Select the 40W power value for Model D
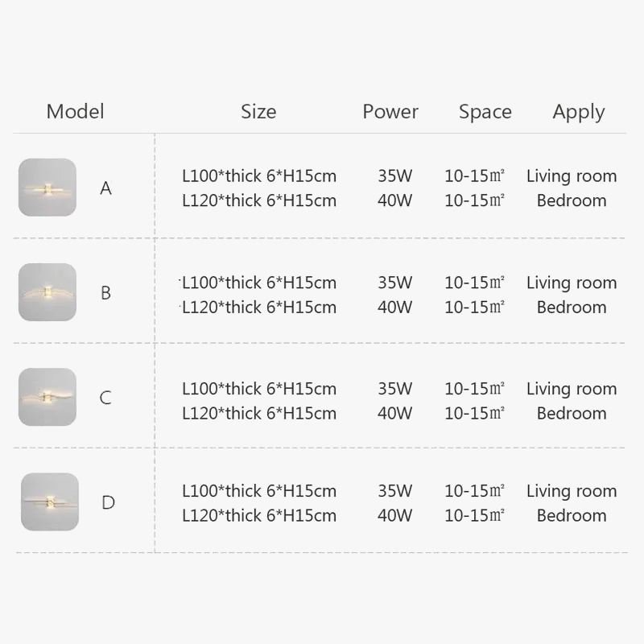The image size is (644, 644). click(x=394, y=515)
